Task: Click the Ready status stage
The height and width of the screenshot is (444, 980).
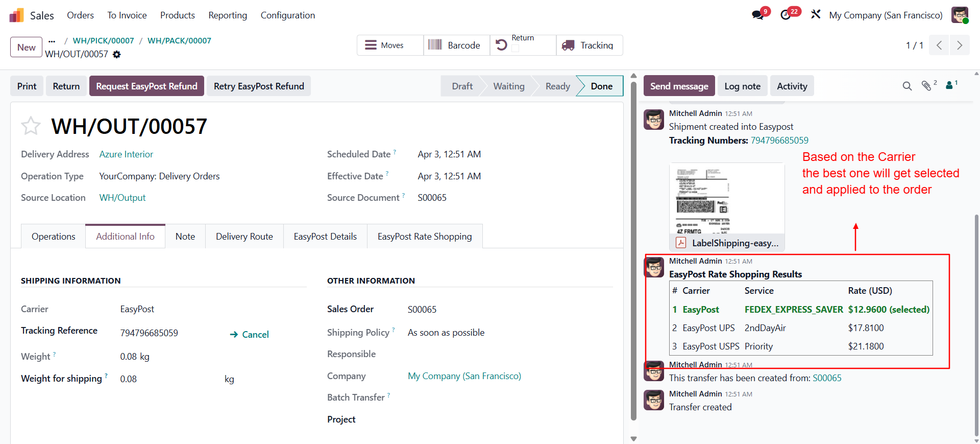Action: tap(557, 86)
